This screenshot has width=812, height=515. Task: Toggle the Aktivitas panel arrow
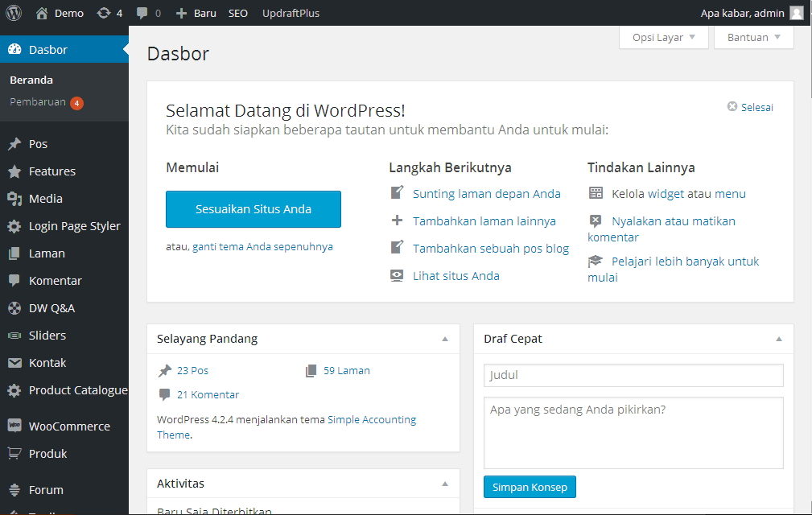pyautogui.click(x=445, y=484)
